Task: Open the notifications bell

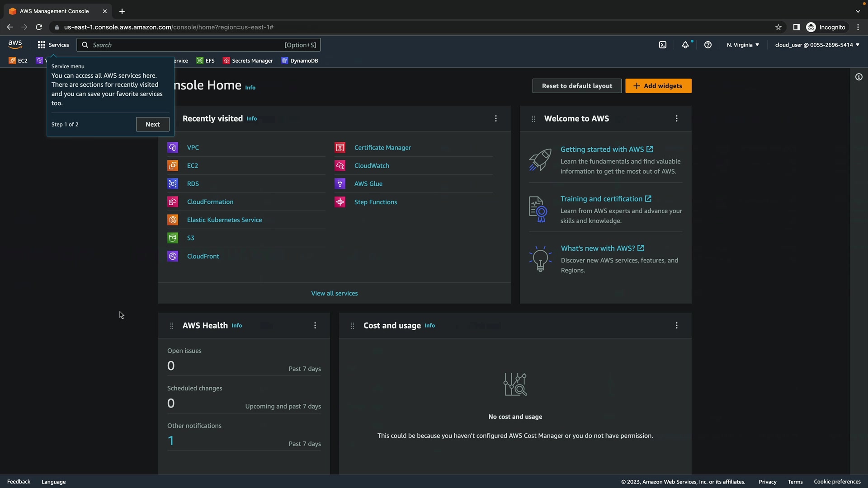Action: 685,45
